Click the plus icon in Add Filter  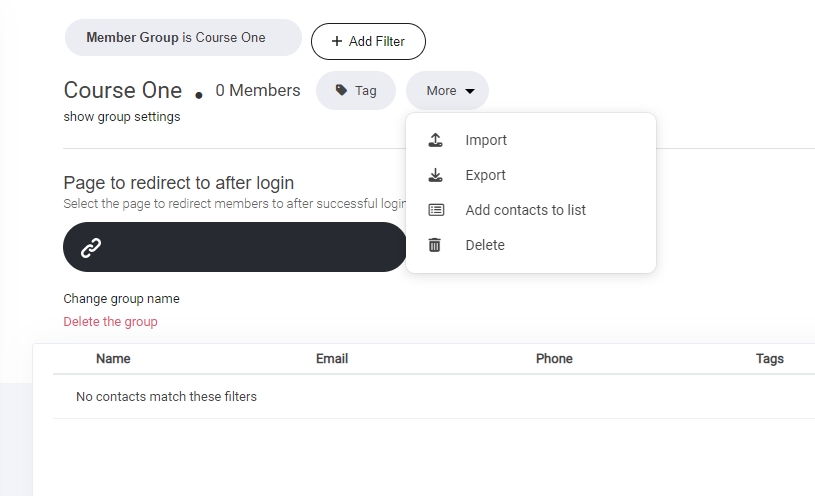coord(336,41)
